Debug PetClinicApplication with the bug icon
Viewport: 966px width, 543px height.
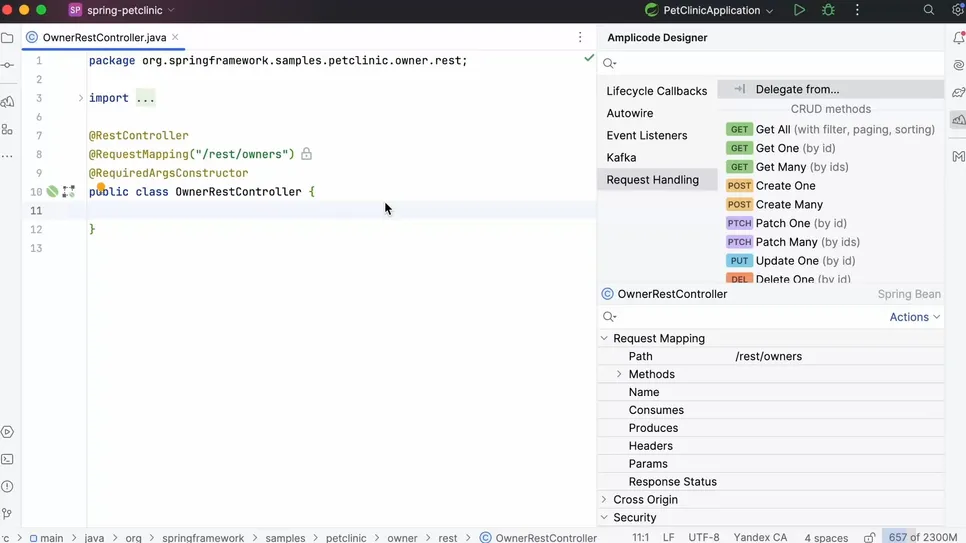coord(829,10)
